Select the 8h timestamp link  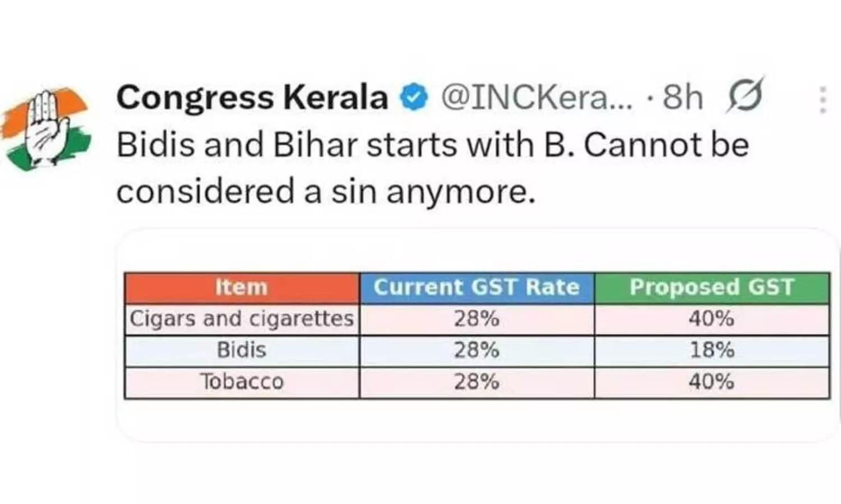682,95
